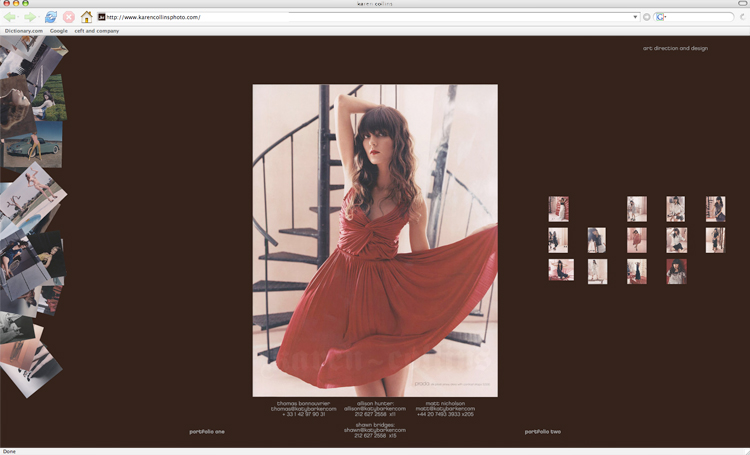Click thomas@katybarker.com email address

[x=304, y=409]
